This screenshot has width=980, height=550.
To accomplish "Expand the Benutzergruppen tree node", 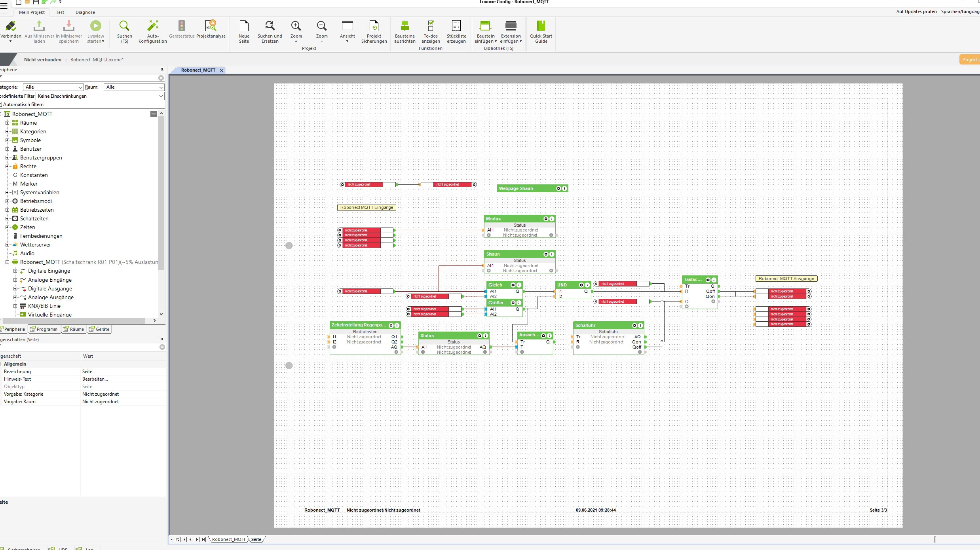I will point(7,157).
